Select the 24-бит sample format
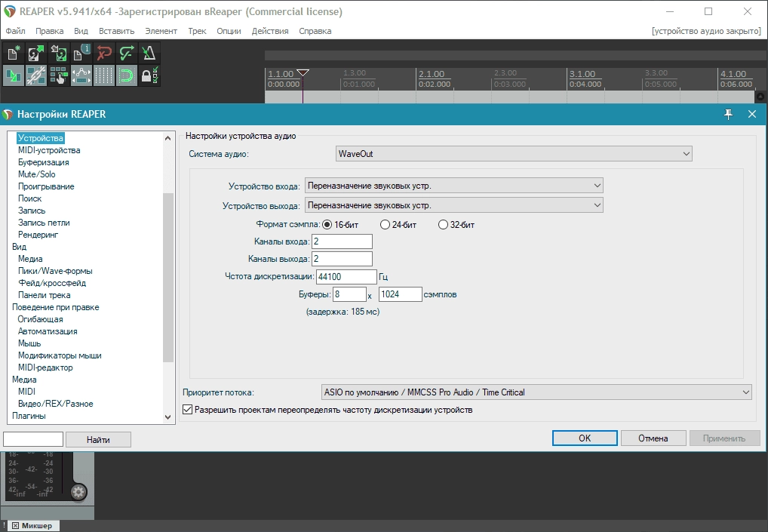The width and height of the screenshot is (768, 532). [398, 225]
